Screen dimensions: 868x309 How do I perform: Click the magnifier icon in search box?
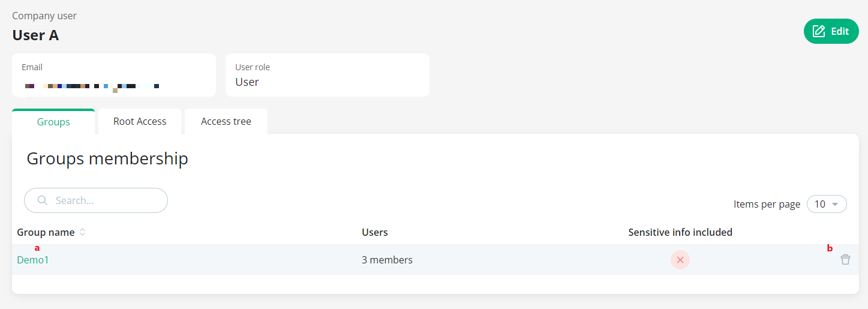click(42, 200)
